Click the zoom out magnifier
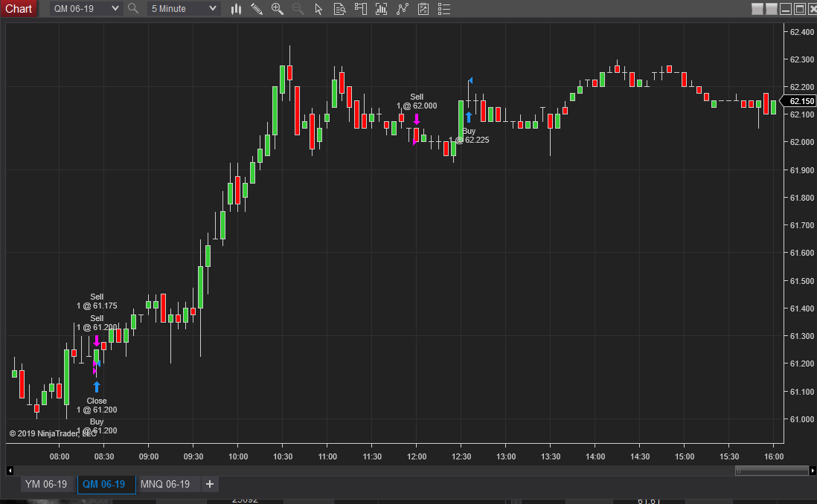Viewport: 817px width, 504px height. [x=298, y=9]
